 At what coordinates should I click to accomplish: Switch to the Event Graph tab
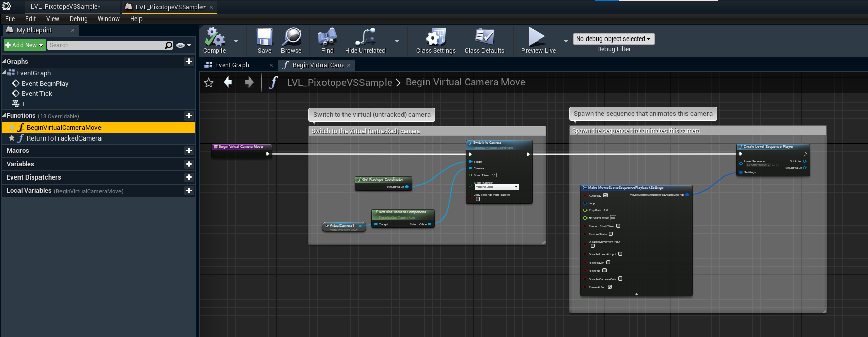click(x=232, y=65)
